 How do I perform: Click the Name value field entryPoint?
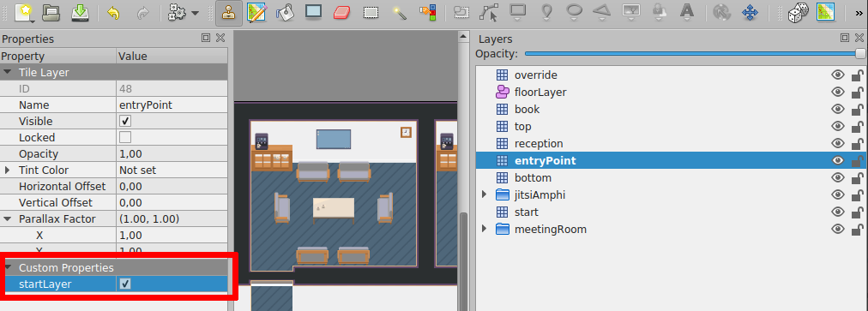tap(172, 105)
